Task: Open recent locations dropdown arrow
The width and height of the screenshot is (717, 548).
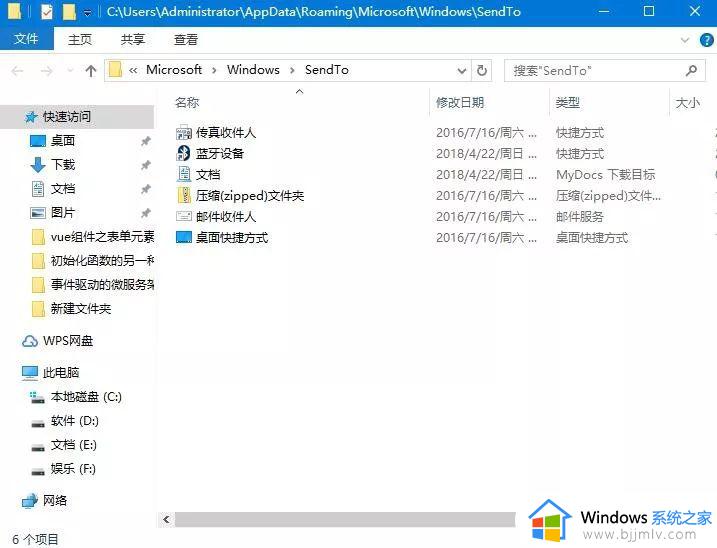Action: pos(70,71)
